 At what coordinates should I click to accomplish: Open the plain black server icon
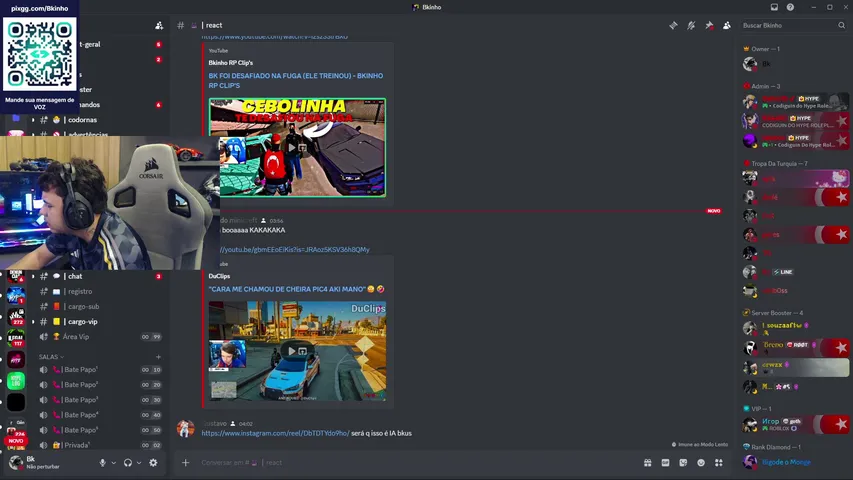pos(16,402)
